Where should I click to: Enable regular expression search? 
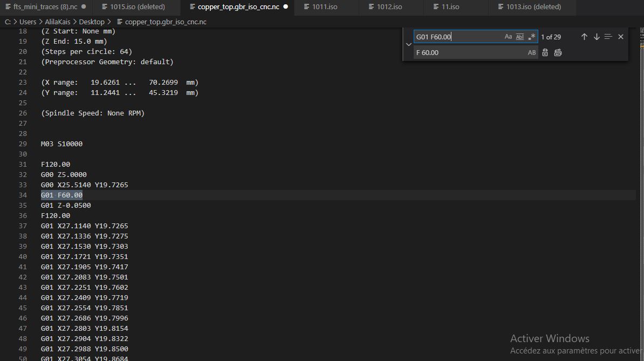531,37
